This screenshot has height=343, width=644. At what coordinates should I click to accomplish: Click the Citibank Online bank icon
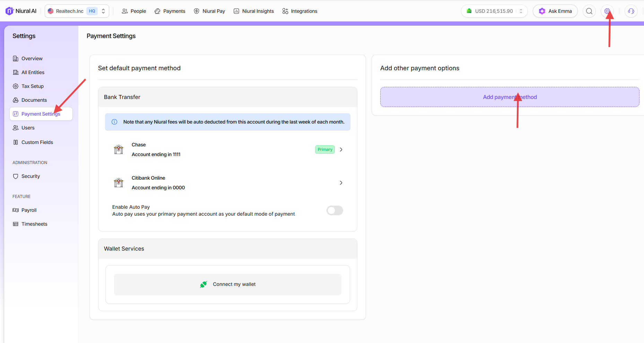pos(119,183)
